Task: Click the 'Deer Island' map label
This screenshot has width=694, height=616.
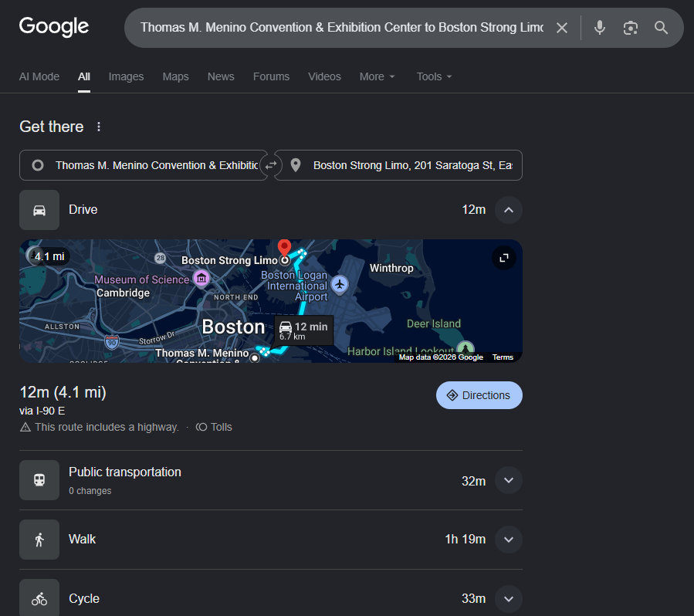Action: tap(434, 323)
